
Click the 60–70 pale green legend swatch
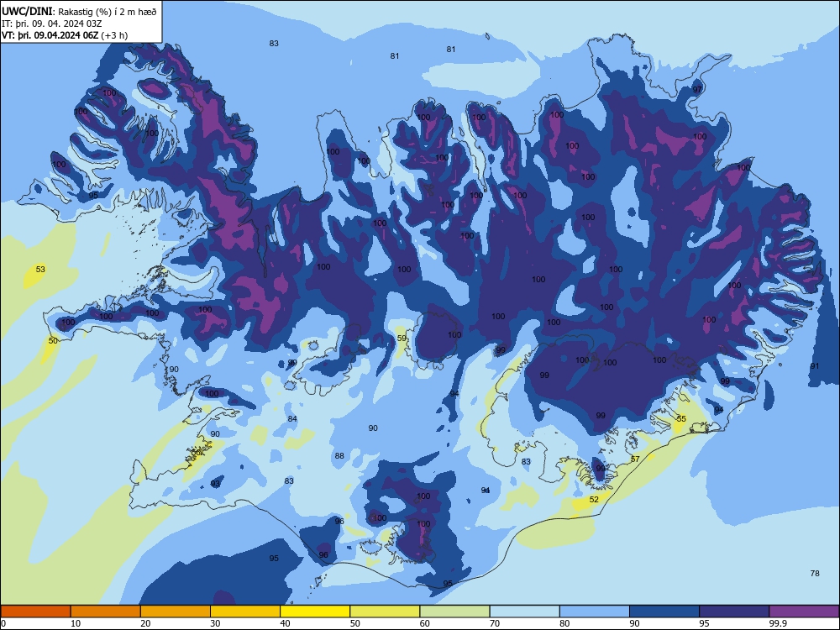[454, 612]
